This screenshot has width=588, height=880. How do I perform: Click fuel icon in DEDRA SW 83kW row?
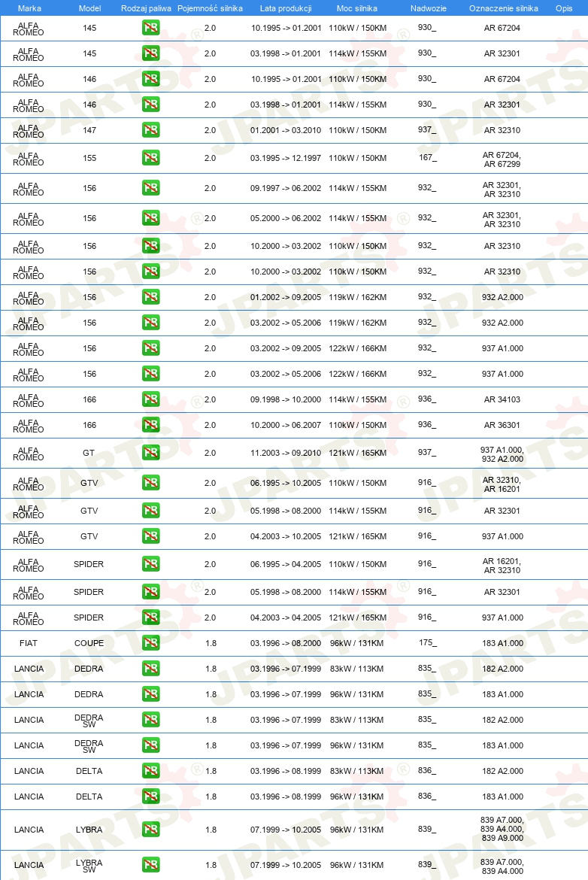click(151, 720)
